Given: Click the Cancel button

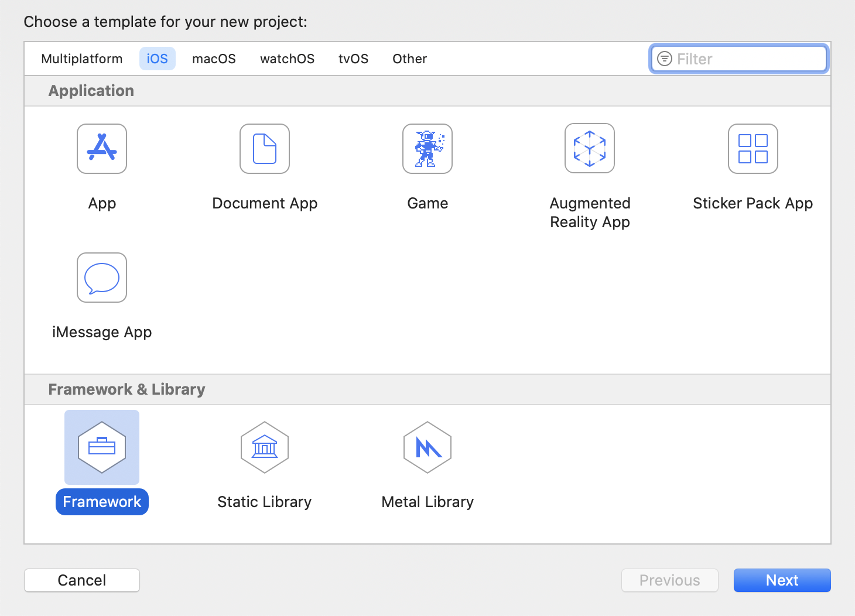Looking at the screenshot, I should [82, 580].
